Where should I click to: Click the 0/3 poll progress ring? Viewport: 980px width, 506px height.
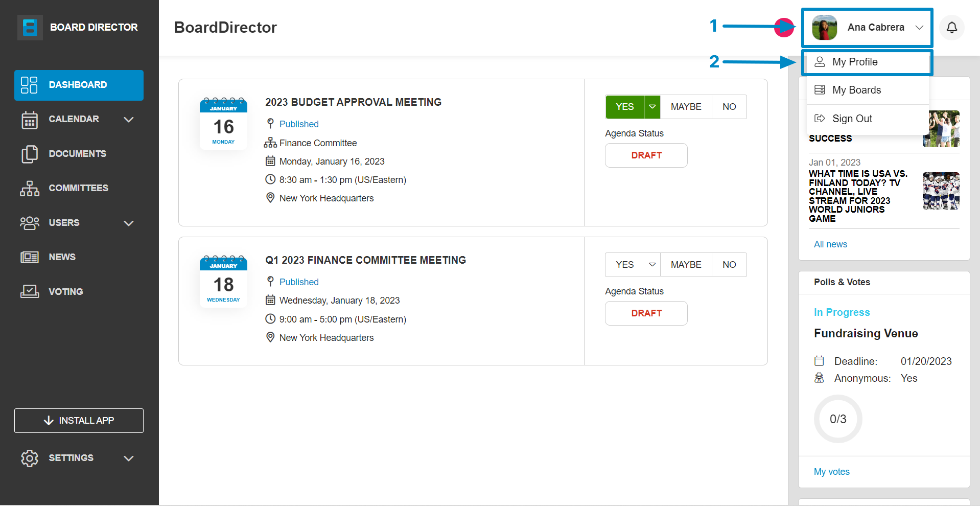tap(838, 419)
